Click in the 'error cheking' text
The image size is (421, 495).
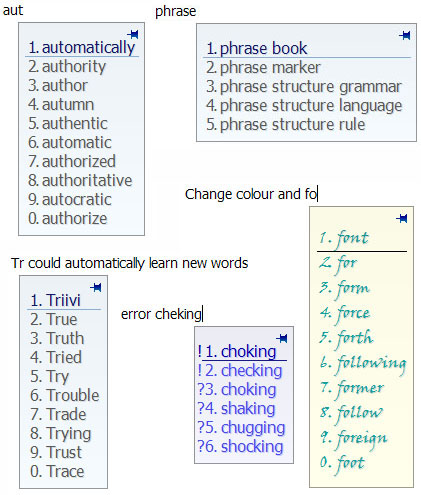point(161,314)
